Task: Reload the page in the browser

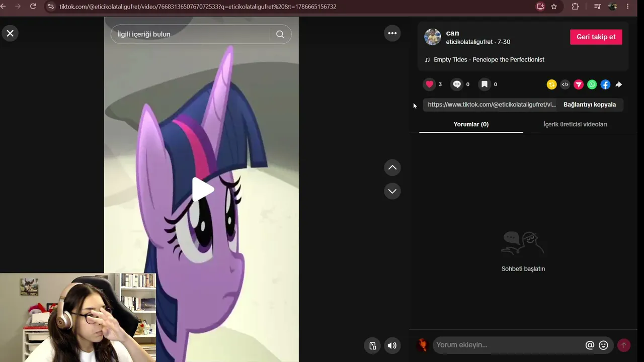Action: (33, 7)
